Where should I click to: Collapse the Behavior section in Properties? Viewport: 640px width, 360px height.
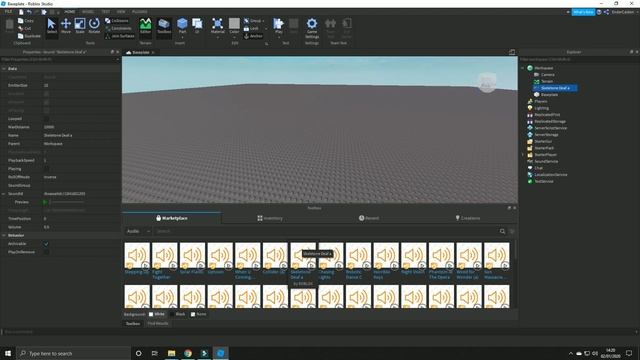click(x=4, y=236)
